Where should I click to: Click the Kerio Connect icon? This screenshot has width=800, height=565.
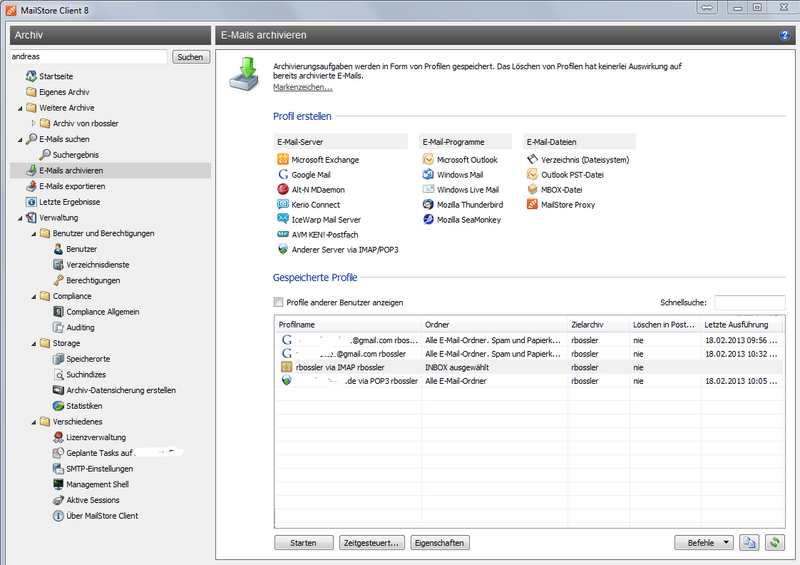coord(283,204)
